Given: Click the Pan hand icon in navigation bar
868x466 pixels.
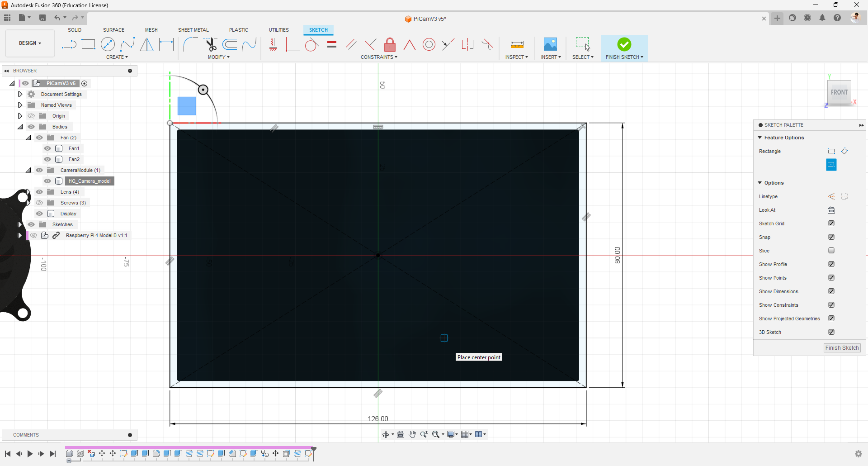Looking at the screenshot, I should coord(412,434).
